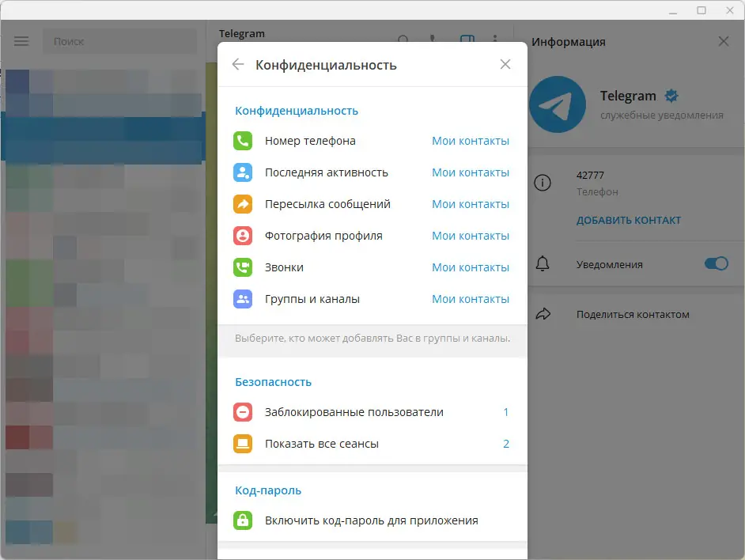Click the orange laptop icon for Показать все сеансы
The image size is (745, 560).
(x=243, y=444)
